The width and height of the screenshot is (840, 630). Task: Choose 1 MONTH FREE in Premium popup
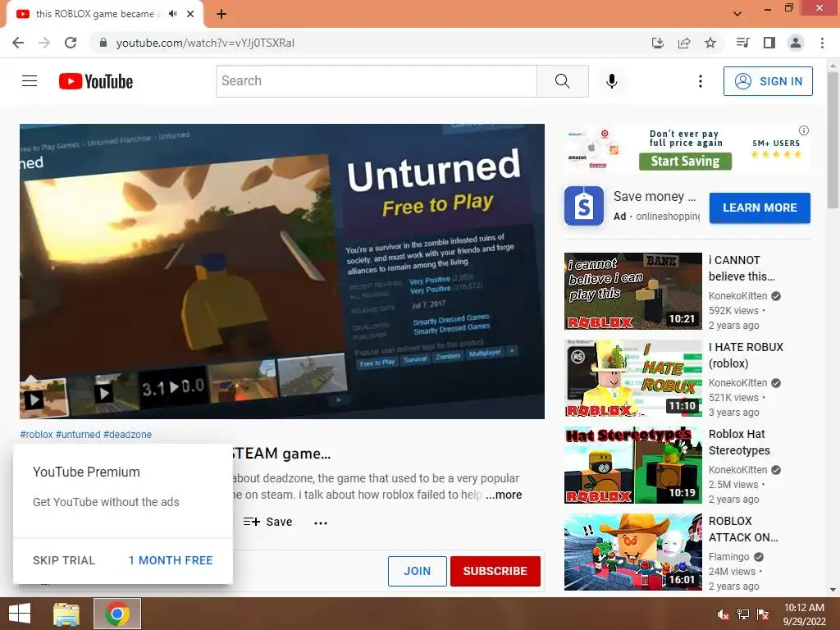tap(171, 560)
